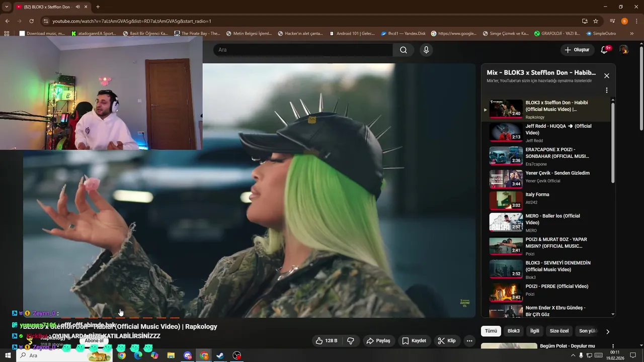Open the Chrome apps grid in bookmarks bar
This screenshot has height=362, width=644.
click(x=7, y=34)
